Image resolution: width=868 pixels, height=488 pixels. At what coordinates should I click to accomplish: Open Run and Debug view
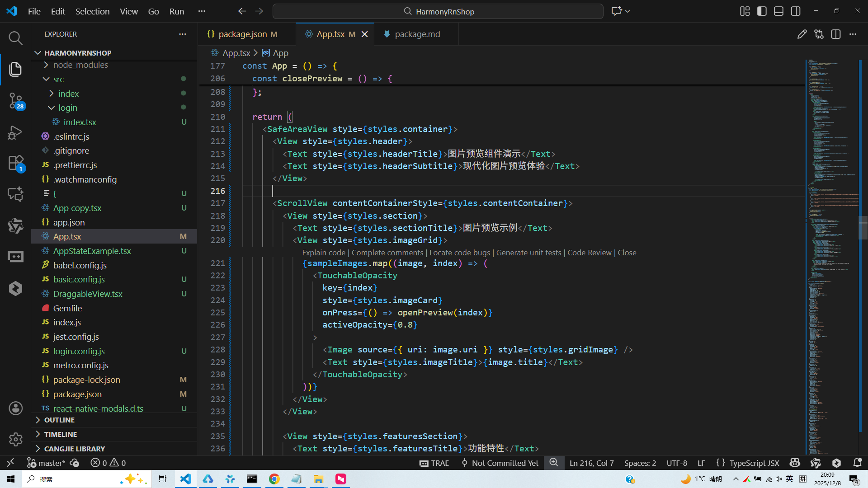tap(15, 132)
